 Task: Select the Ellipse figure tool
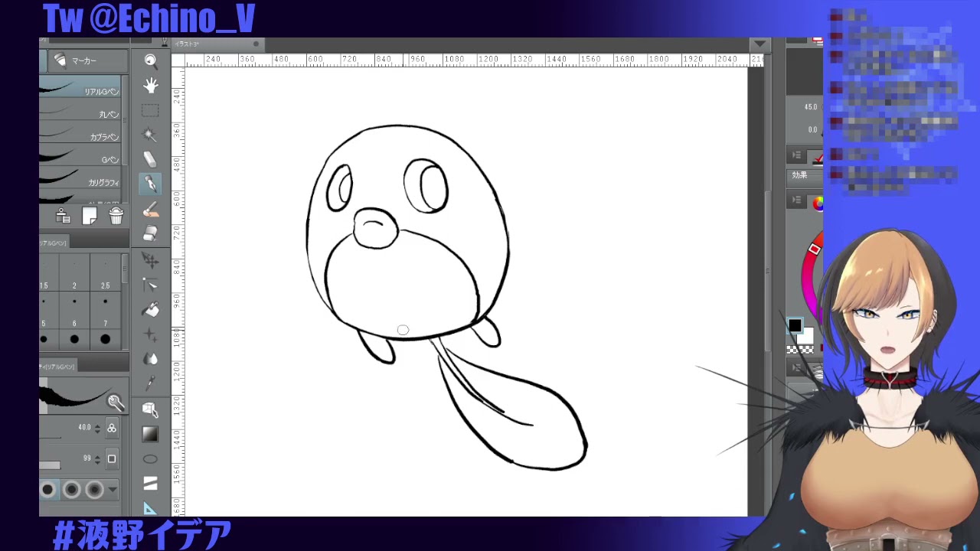coord(150,459)
